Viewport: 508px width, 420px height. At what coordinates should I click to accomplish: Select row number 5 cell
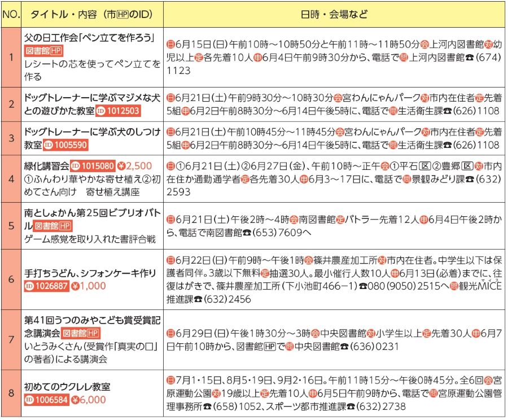(11, 226)
